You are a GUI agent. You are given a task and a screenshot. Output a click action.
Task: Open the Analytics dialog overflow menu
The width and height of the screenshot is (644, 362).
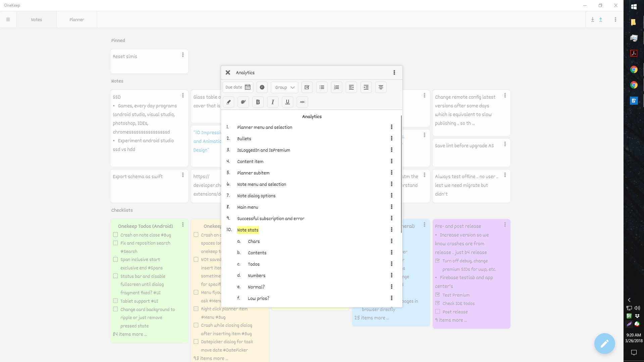tap(394, 72)
